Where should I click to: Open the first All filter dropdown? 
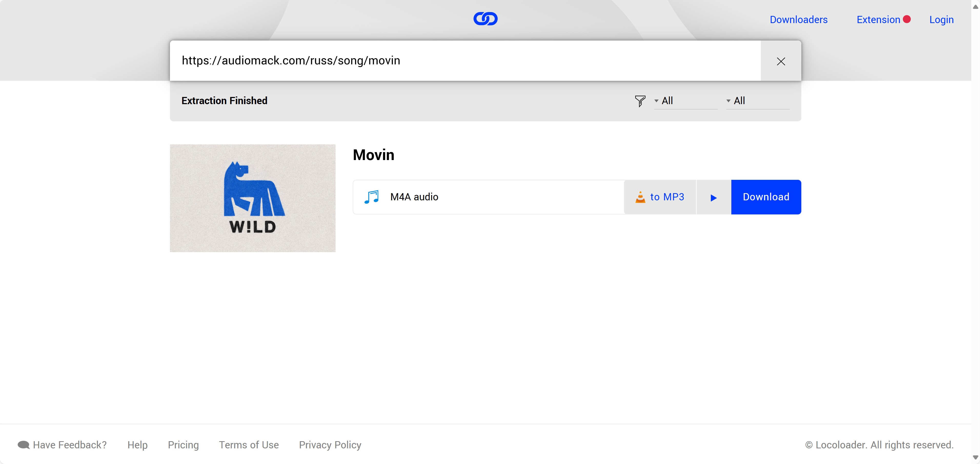click(685, 101)
